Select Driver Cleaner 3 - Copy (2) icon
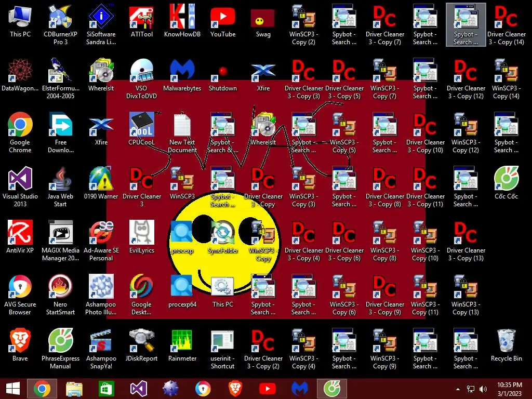 click(263, 349)
